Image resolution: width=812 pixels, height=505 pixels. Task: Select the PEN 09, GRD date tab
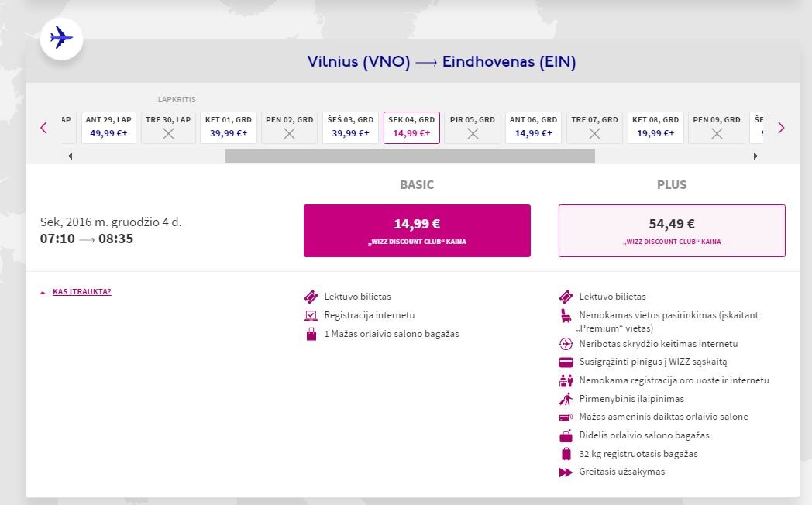(x=717, y=127)
